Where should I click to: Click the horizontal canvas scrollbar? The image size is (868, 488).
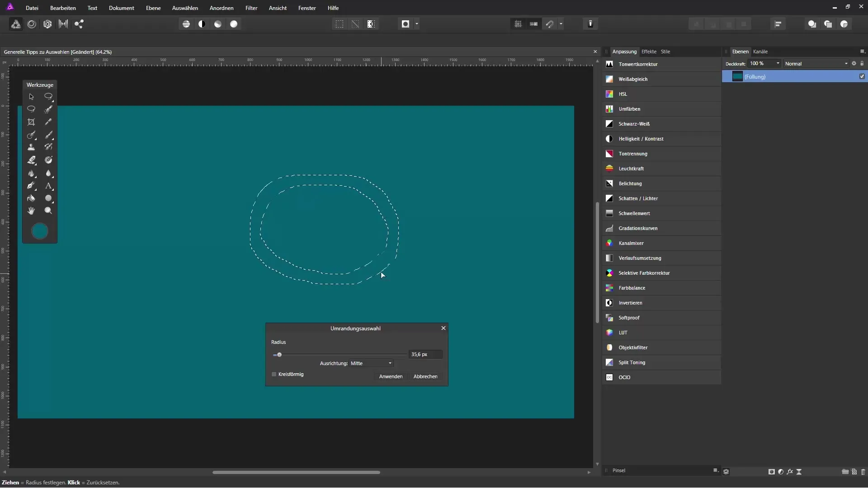[296, 472]
